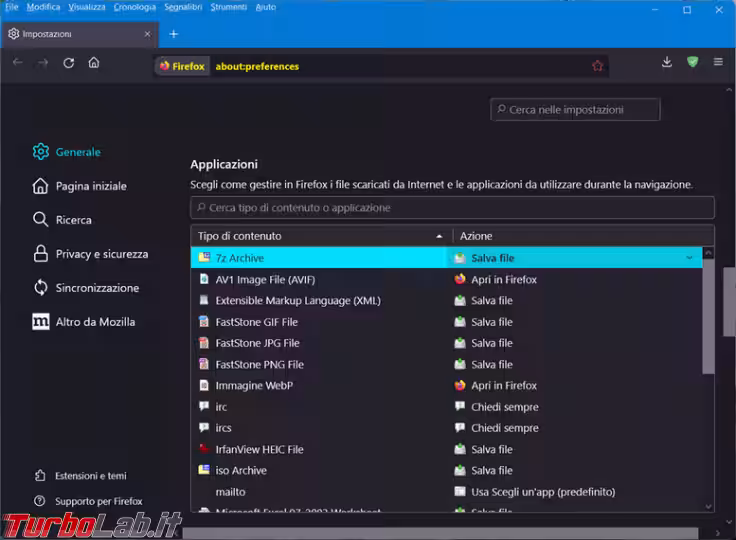Open the Aiuto menu
The height and width of the screenshot is (540, 736).
click(266, 7)
